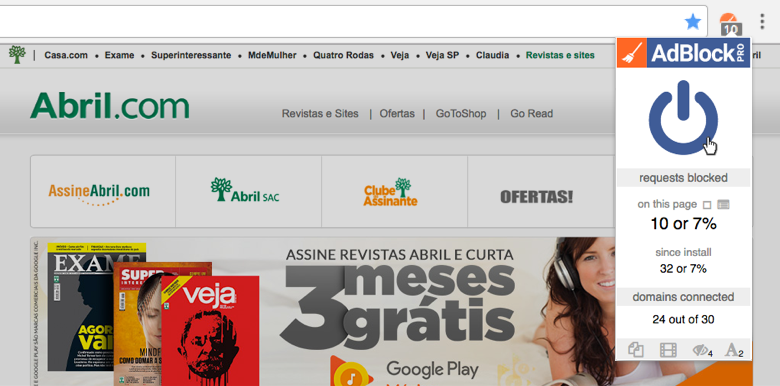This screenshot has height=386, width=780.
Task: Click the Super Interessante magazine cover
Action: click(138, 323)
